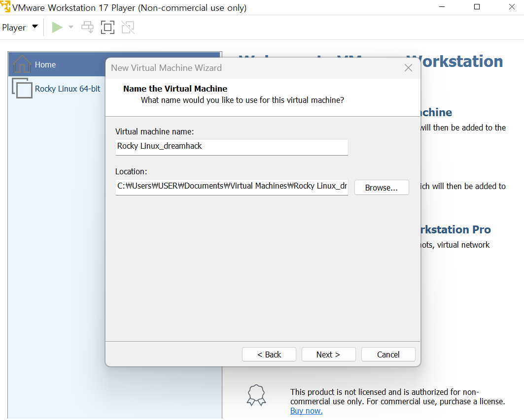Minimize the VMware Player window
Screen dimensions: 524x420
coord(442,7)
